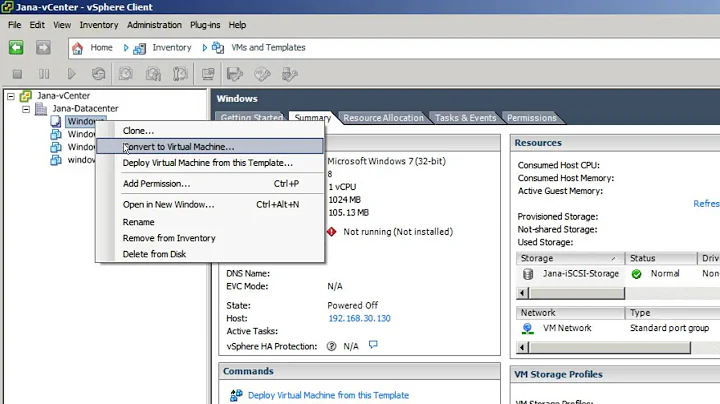
Task: Click the Forward navigation arrow
Action: point(43,48)
